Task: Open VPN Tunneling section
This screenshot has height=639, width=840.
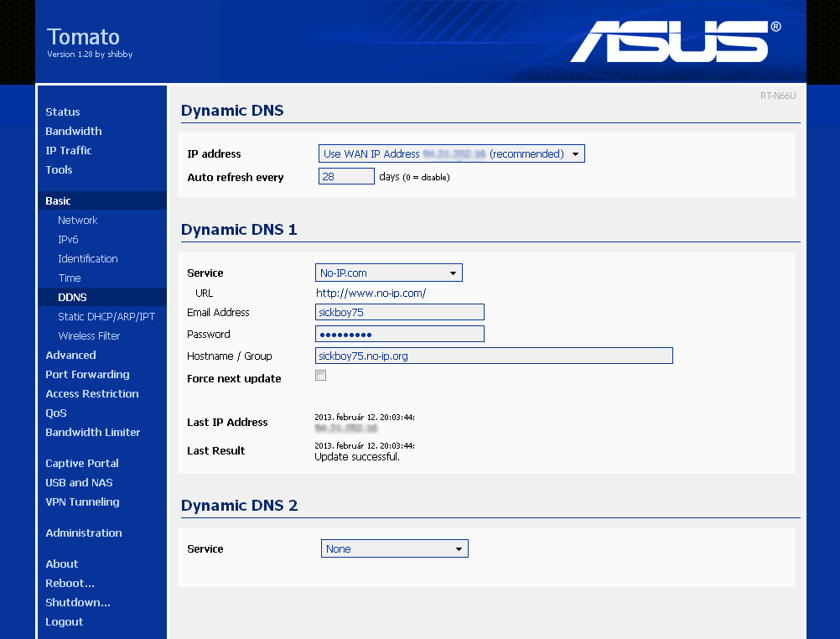Action: [x=82, y=502]
